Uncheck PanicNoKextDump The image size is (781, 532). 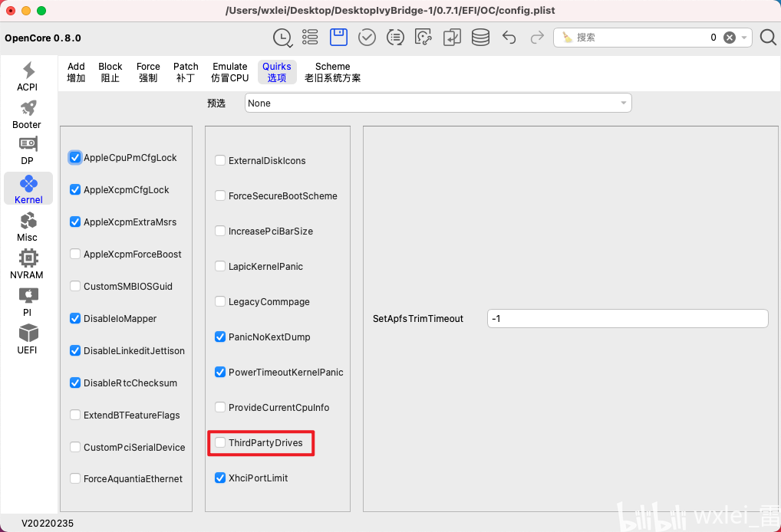pos(220,337)
